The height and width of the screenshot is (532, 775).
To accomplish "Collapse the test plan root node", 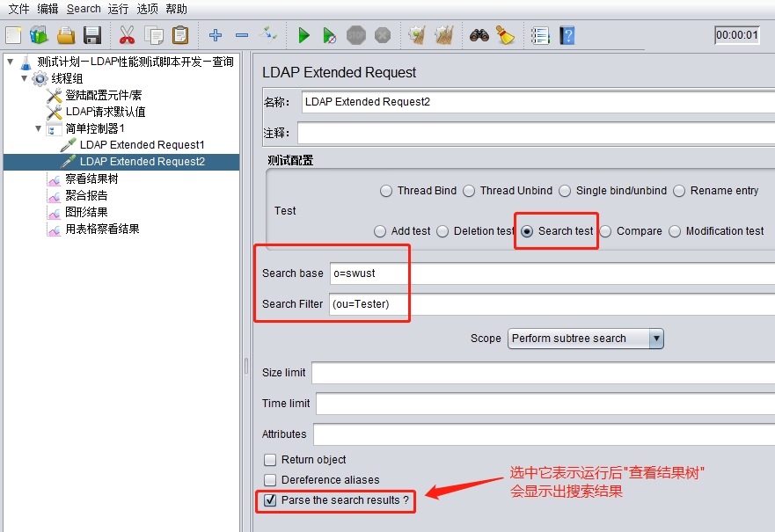I will 11,62.
